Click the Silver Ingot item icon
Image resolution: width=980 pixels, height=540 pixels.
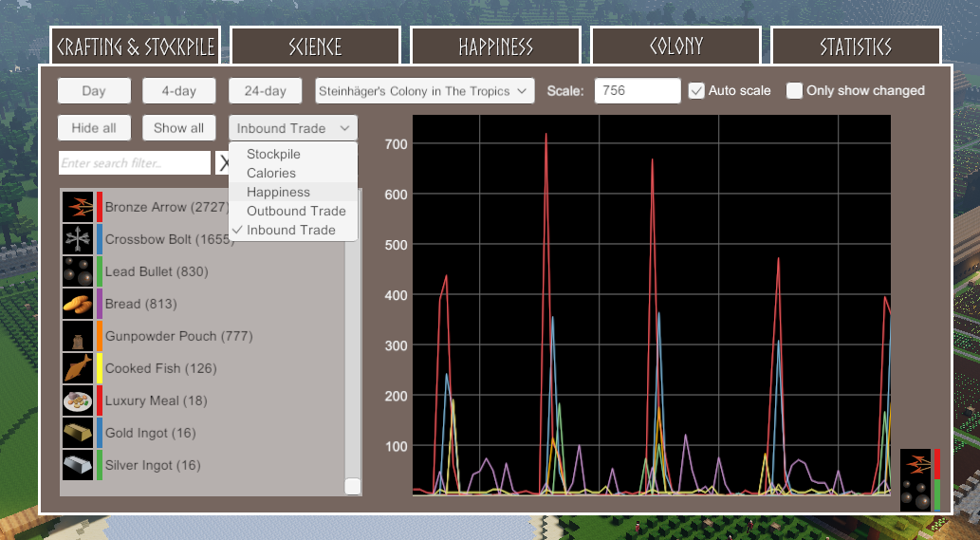[78, 465]
